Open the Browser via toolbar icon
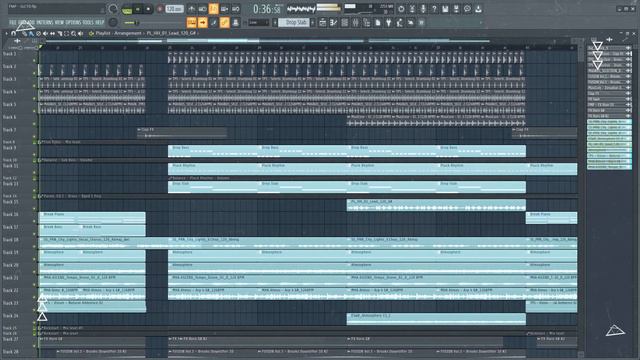Image resolution: width=640 pixels, height=360 pixels. (367, 22)
